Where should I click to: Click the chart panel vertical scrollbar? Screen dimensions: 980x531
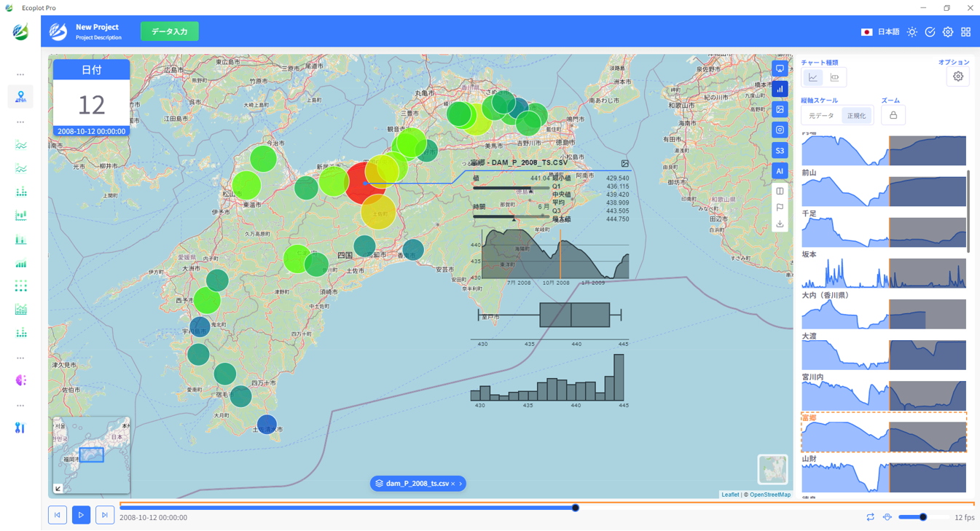(968, 211)
